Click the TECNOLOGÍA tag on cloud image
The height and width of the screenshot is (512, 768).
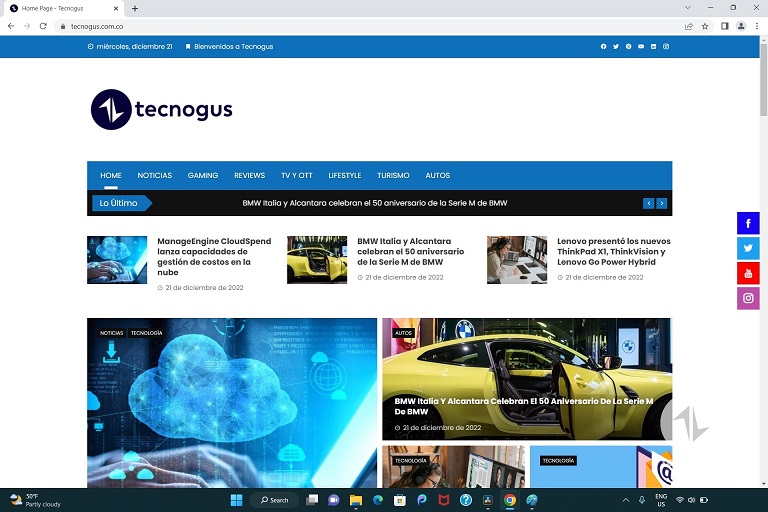(x=146, y=333)
